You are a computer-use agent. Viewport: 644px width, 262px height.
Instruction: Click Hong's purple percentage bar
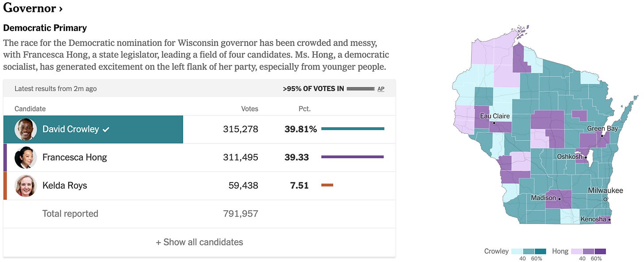(353, 157)
